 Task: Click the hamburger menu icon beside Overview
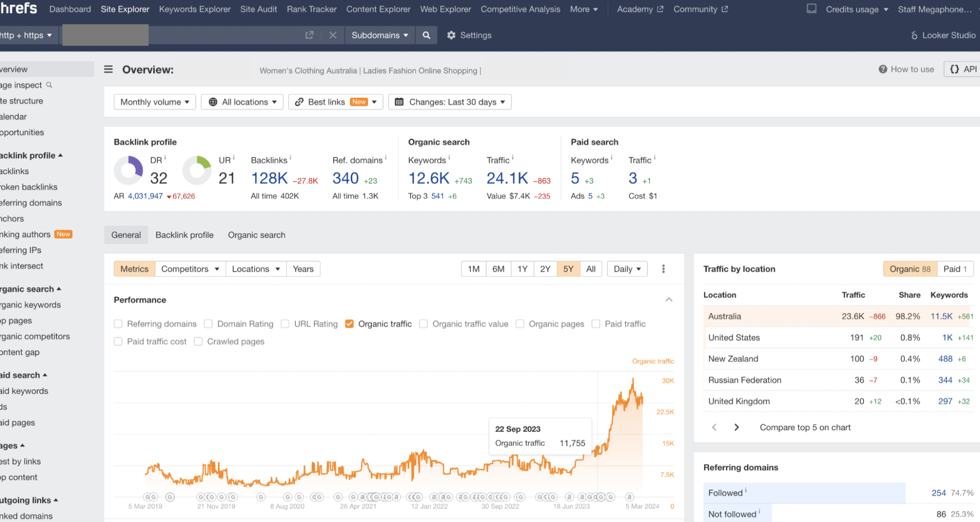pos(109,69)
